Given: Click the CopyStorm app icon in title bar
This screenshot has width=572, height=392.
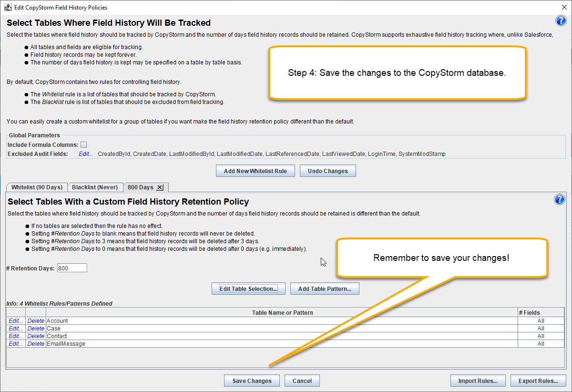Looking at the screenshot, I should (x=8, y=7).
